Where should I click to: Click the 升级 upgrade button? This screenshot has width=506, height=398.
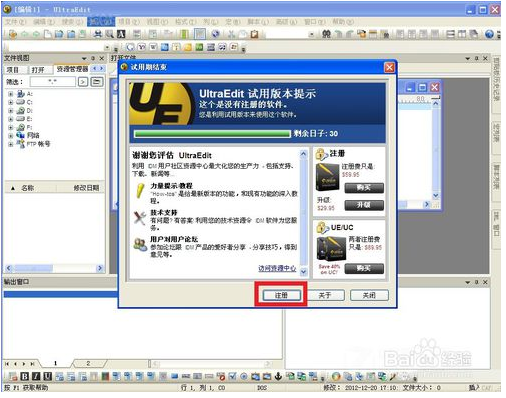click(364, 205)
